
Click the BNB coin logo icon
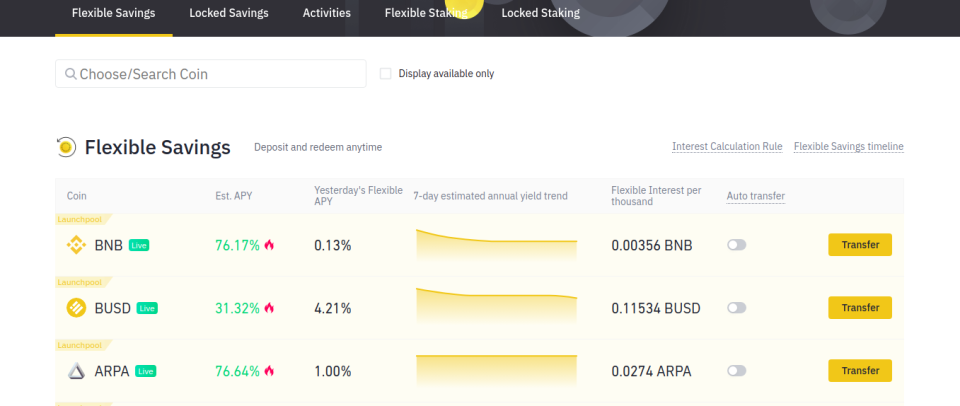tap(77, 245)
